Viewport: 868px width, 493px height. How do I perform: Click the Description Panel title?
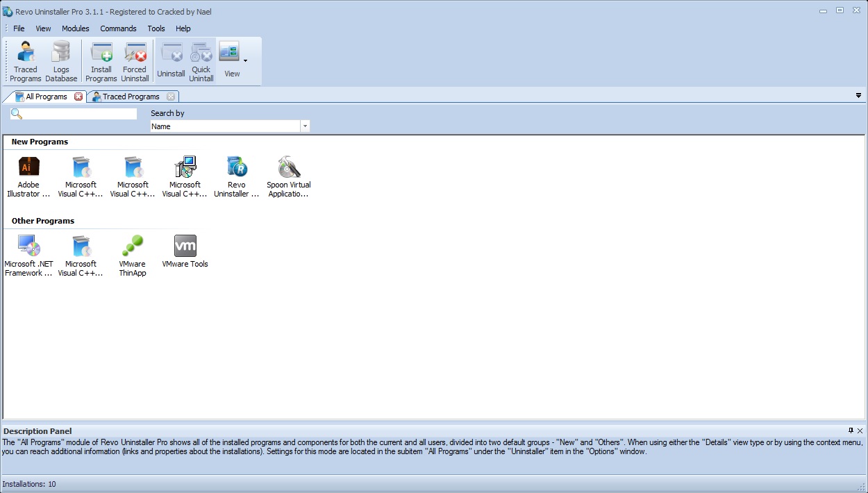[37, 431]
